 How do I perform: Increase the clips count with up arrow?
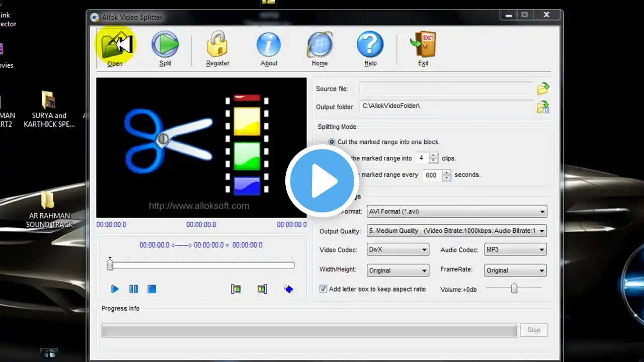(x=434, y=155)
